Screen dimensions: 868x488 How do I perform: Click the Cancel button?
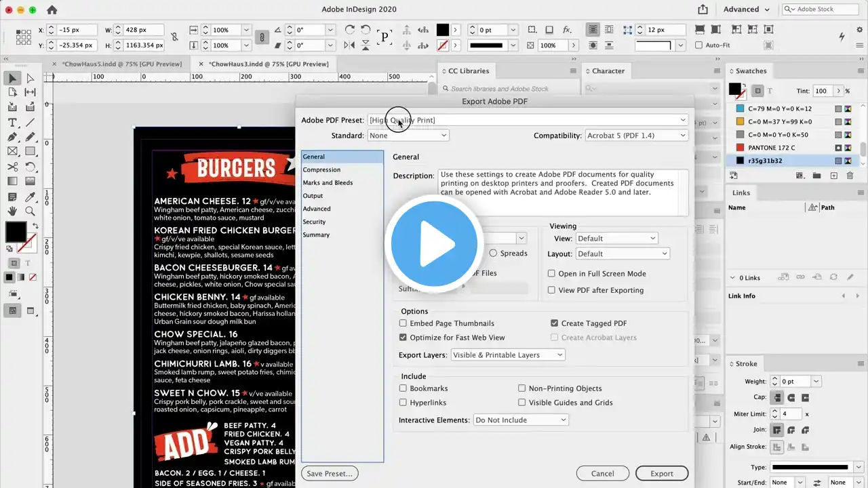[x=603, y=474]
